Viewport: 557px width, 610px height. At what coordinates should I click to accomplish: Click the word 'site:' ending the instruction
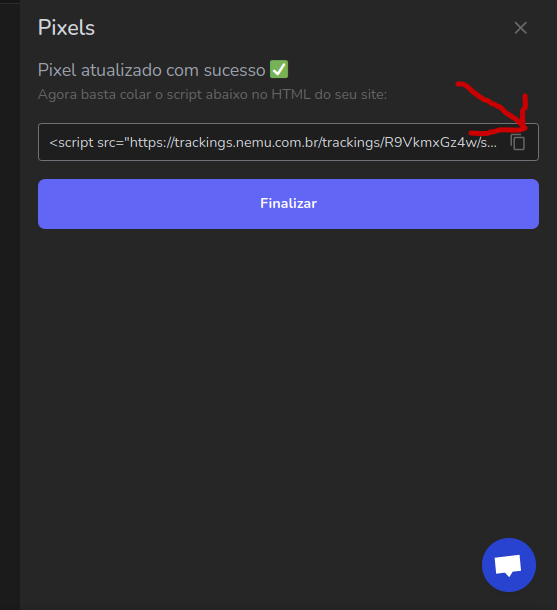tap(373, 95)
